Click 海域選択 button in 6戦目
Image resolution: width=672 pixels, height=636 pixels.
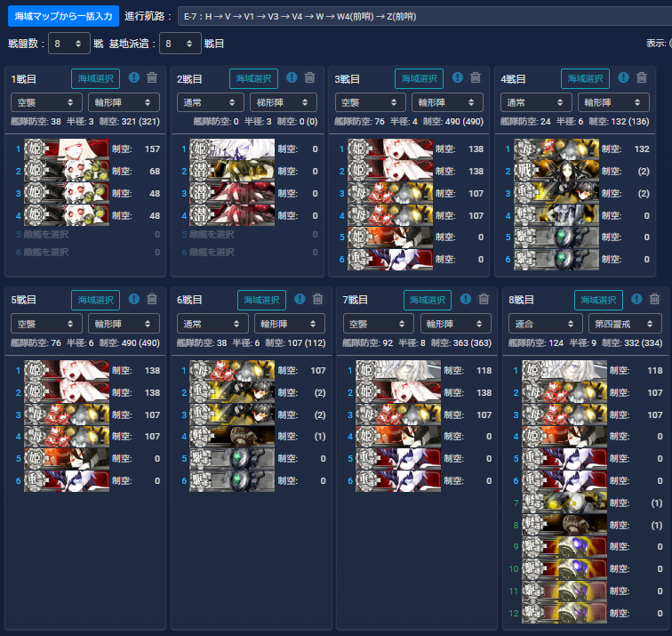[x=261, y=300]
